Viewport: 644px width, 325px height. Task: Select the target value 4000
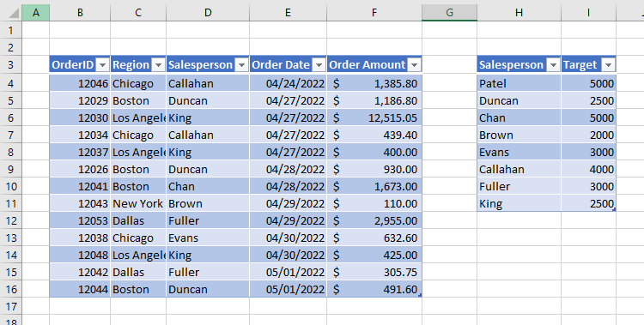[588, 169]
